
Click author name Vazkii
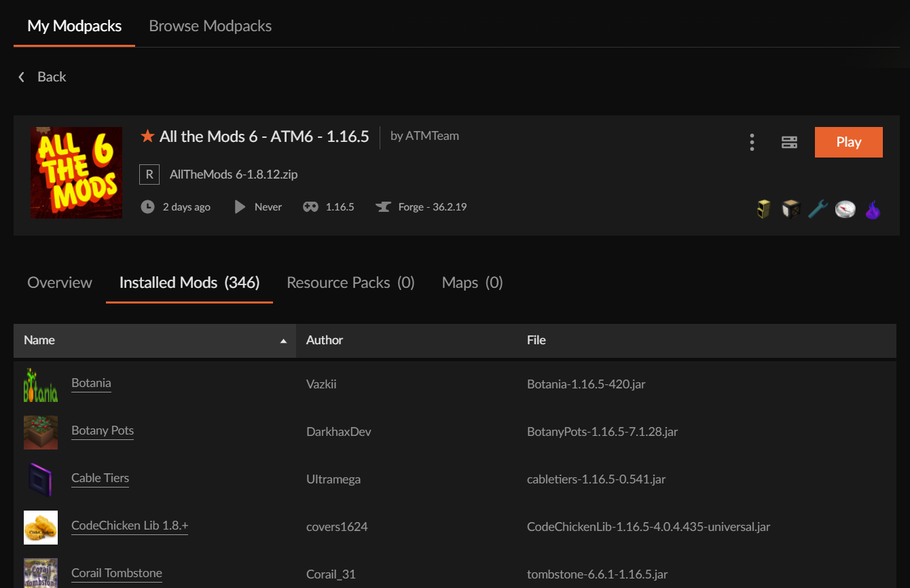tap(321, 384)
